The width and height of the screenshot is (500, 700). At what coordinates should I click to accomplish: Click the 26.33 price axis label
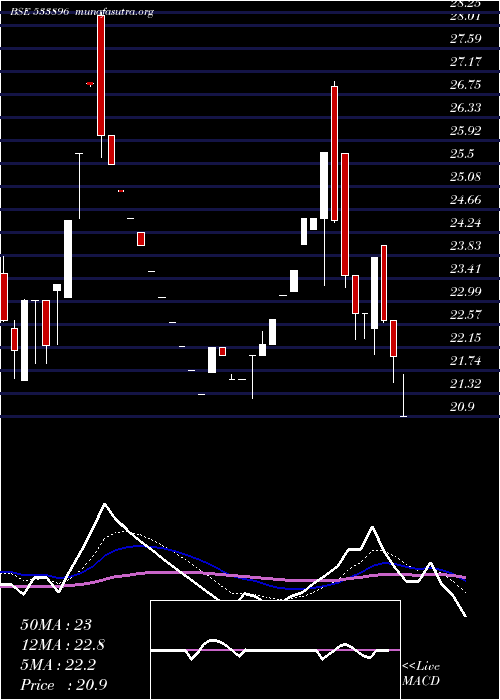click(465, 108)
